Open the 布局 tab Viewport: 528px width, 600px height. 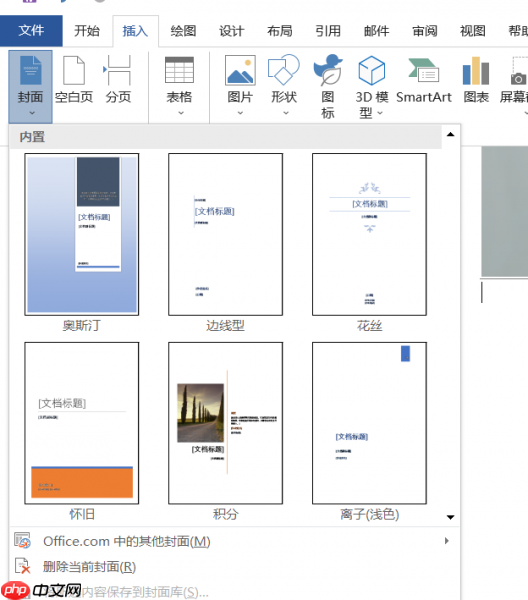(x=280, y=31)
